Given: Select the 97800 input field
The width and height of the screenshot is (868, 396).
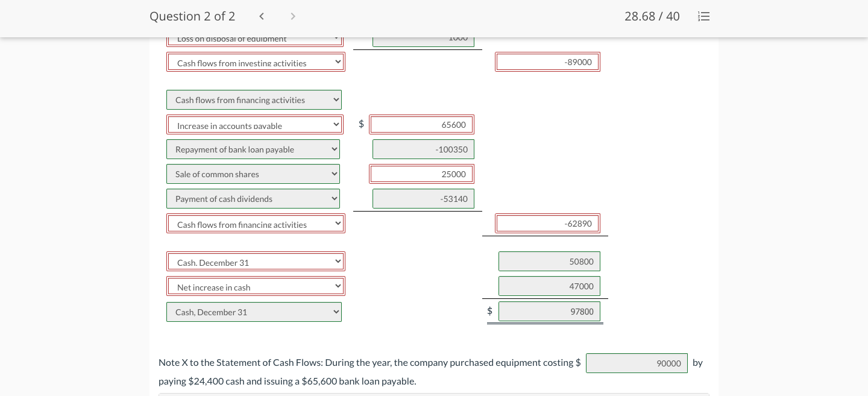Looking at the screenshot, I should (x=549, y=312).
